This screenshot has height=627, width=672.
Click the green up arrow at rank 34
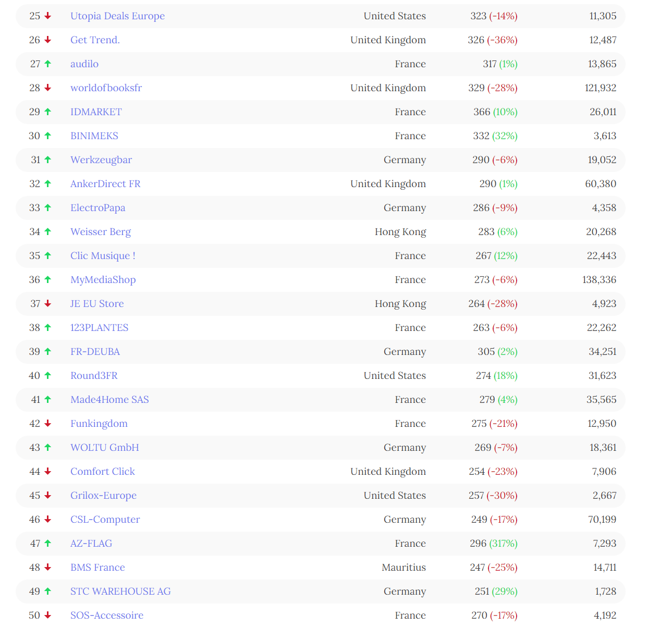click(x=48, y=232)
